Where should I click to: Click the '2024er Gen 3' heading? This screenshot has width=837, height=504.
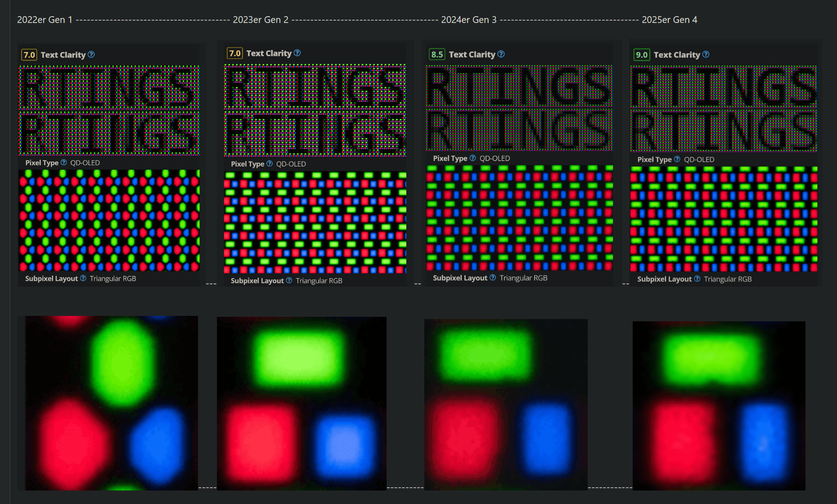[x=469, y=20]
